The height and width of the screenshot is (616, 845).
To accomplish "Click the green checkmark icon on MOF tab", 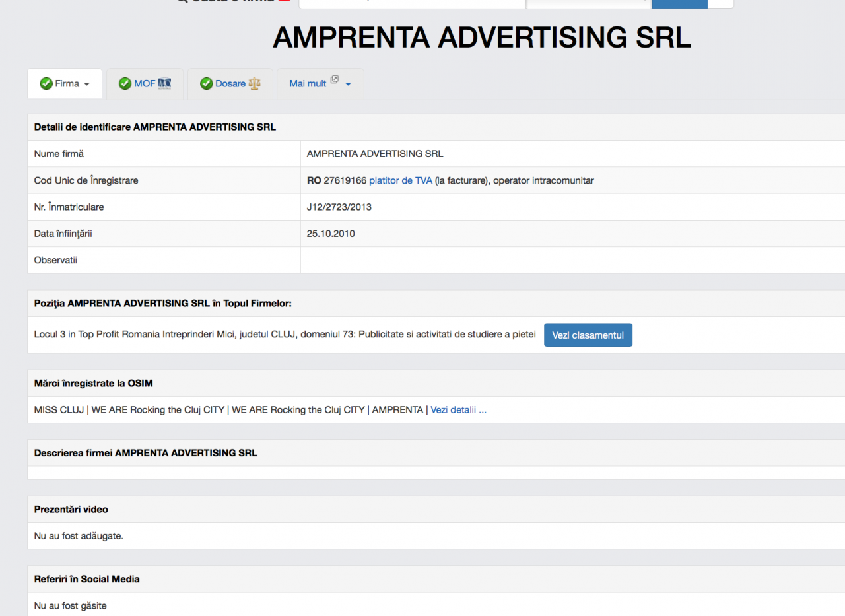I will 125,84.
